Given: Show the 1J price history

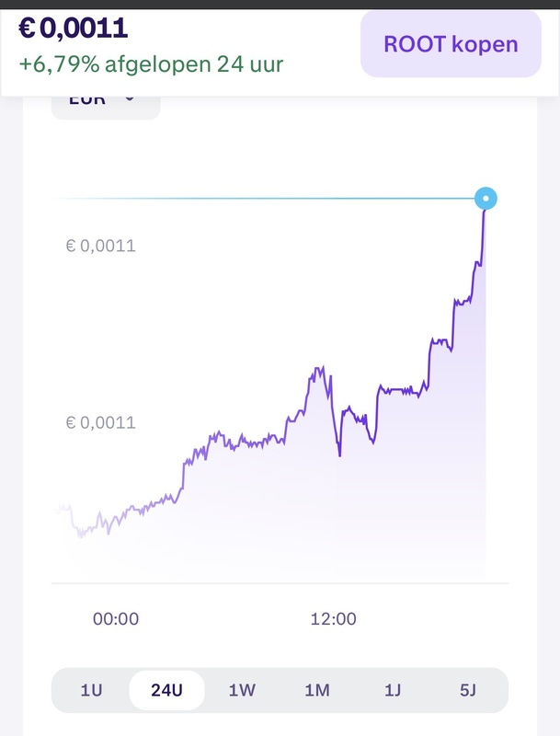Looking at the screenshot, I should point(393,691).
